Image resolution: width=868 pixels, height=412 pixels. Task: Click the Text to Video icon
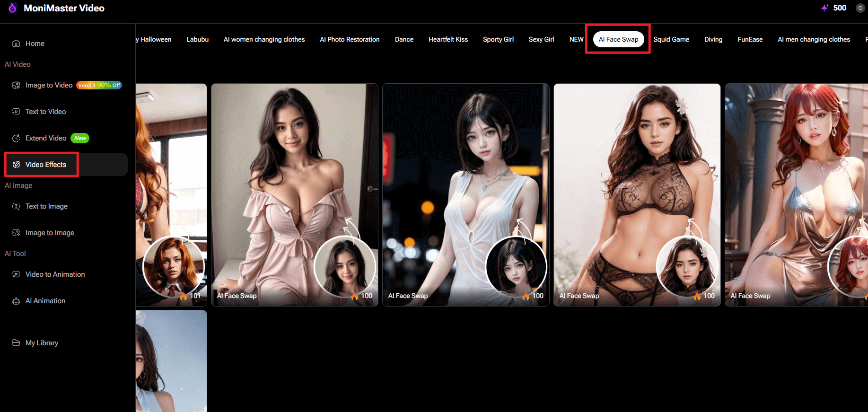click(x=16, y=112)
